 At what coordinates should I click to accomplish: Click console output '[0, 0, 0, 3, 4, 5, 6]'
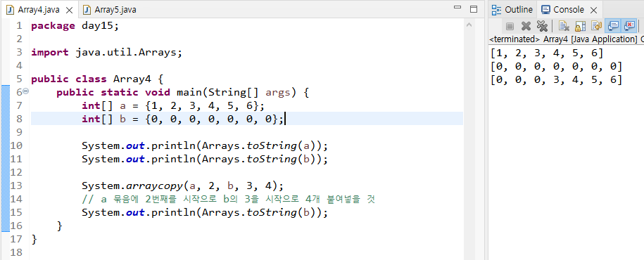[x=556, y=79]
